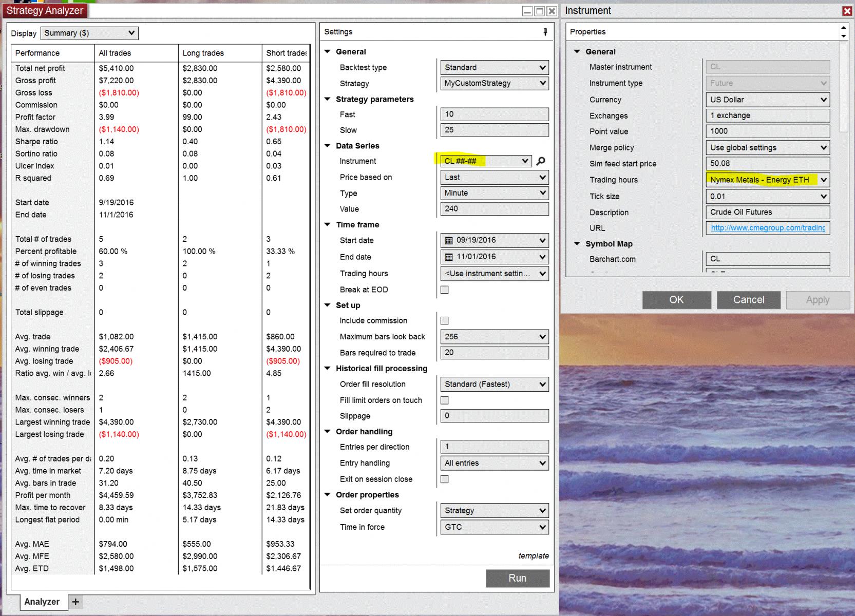This screenshot has width=855, height=616.
Task: Click the Settings panel pin icon
Action: 545,32
